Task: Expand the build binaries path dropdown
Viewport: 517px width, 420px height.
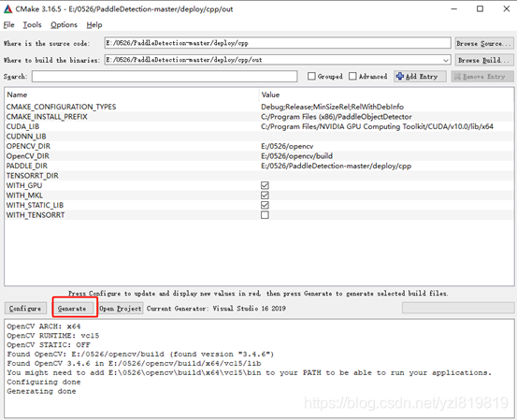Action: pos(445,60)
